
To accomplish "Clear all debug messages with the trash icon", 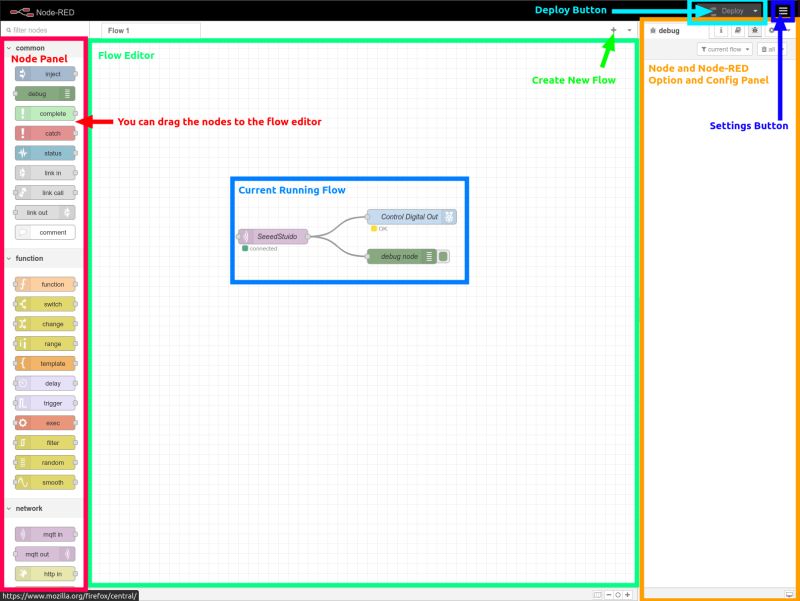I will coord(767,48).
